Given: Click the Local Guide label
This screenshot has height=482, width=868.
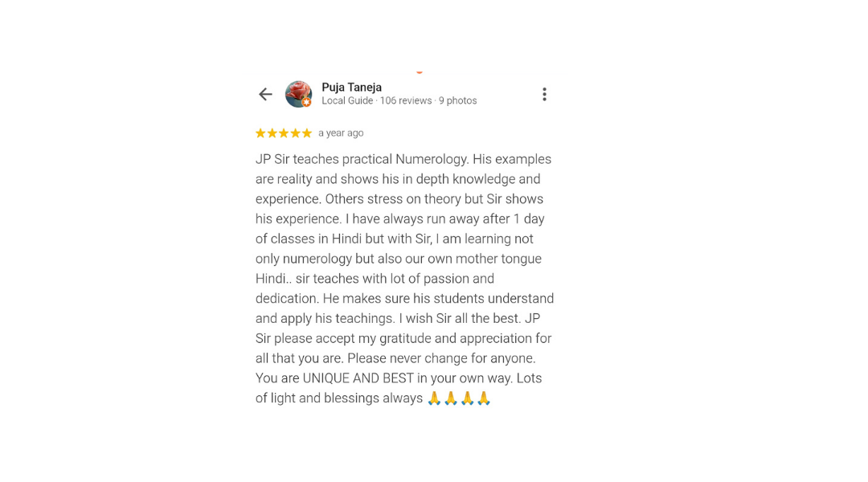Looking at the screenshot, I should point(347,101).
